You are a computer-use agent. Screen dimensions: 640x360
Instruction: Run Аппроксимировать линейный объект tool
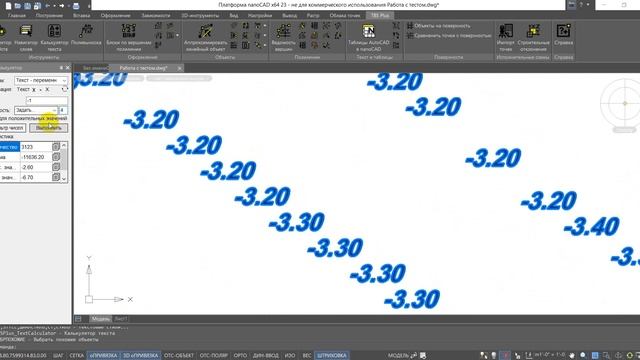pos(205,38)
